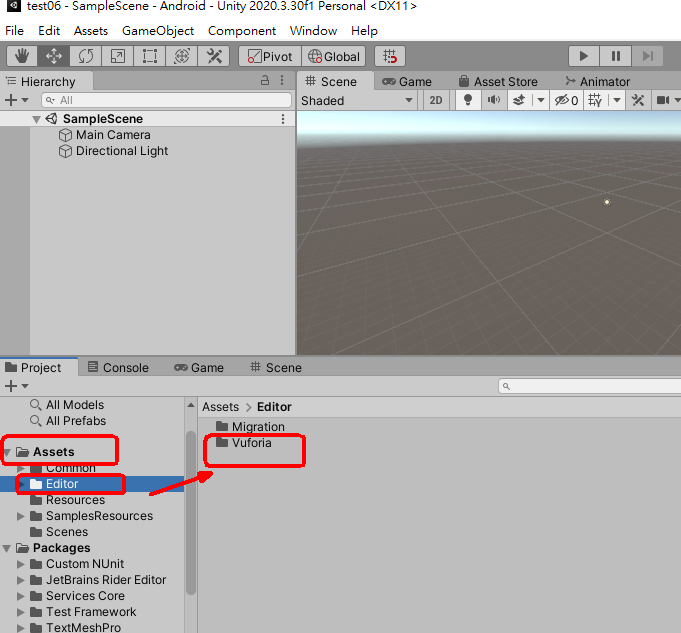Expand the JetBrains Rider Editor package
Image resolution: width=681 pixels, height=633 pixels.
pyautogui.click(x=20, y=580)
